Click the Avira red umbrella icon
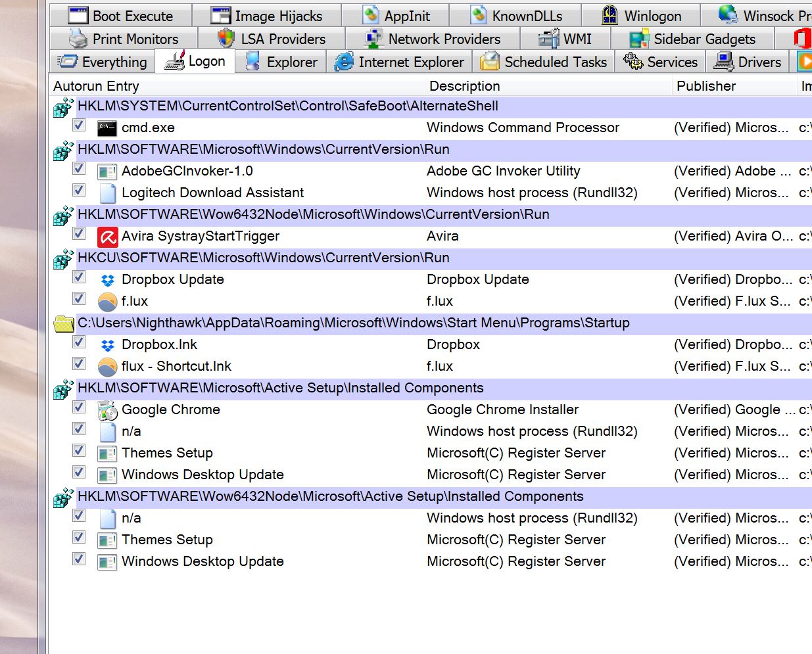This screenshot has height=654, width=812. pos(107,237)
